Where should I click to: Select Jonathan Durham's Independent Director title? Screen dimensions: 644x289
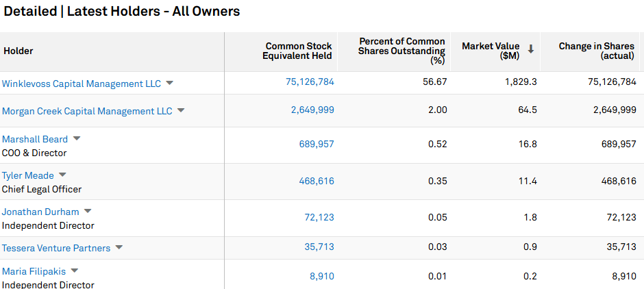pyautogui.click(x=48, y=226)
